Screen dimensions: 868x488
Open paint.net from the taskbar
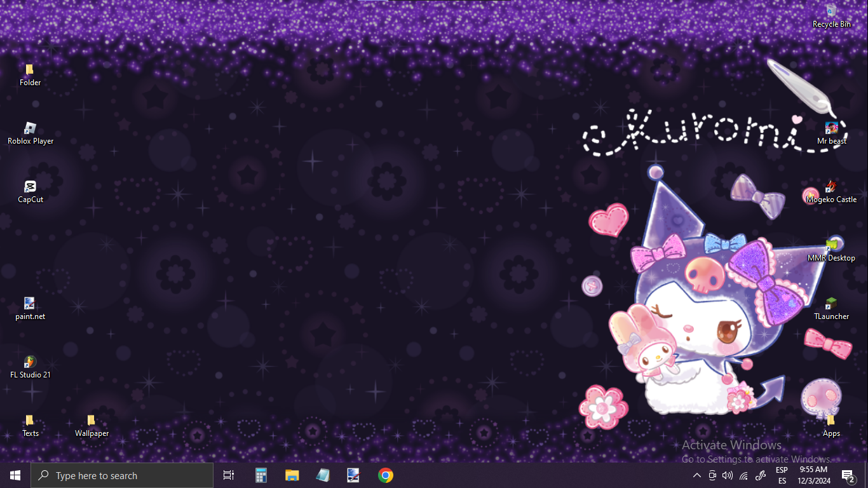tap(354, 475)
